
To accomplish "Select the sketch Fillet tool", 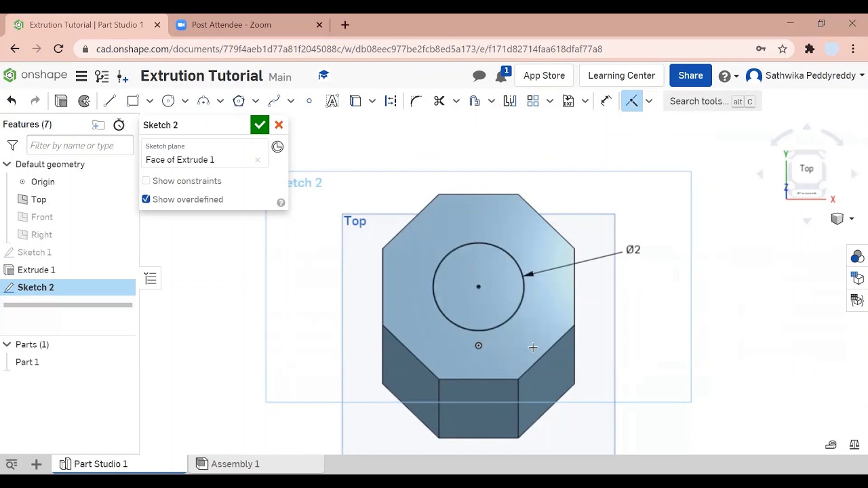I will (416, 101).
